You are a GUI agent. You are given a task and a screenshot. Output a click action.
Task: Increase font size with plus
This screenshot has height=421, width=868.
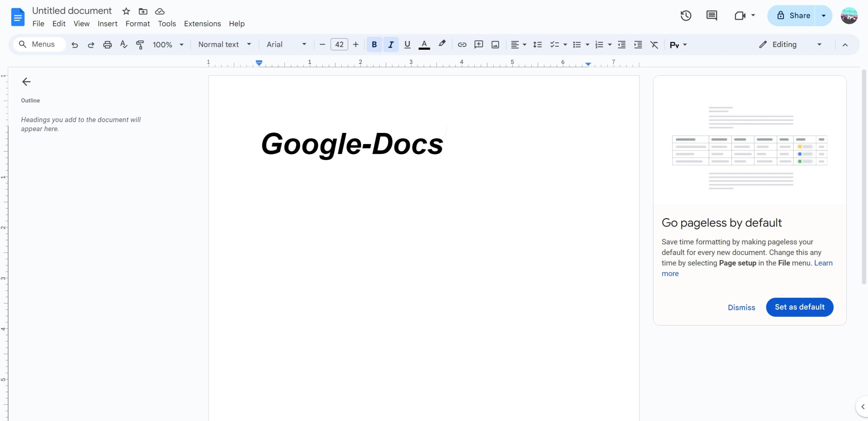pos(356,44)
